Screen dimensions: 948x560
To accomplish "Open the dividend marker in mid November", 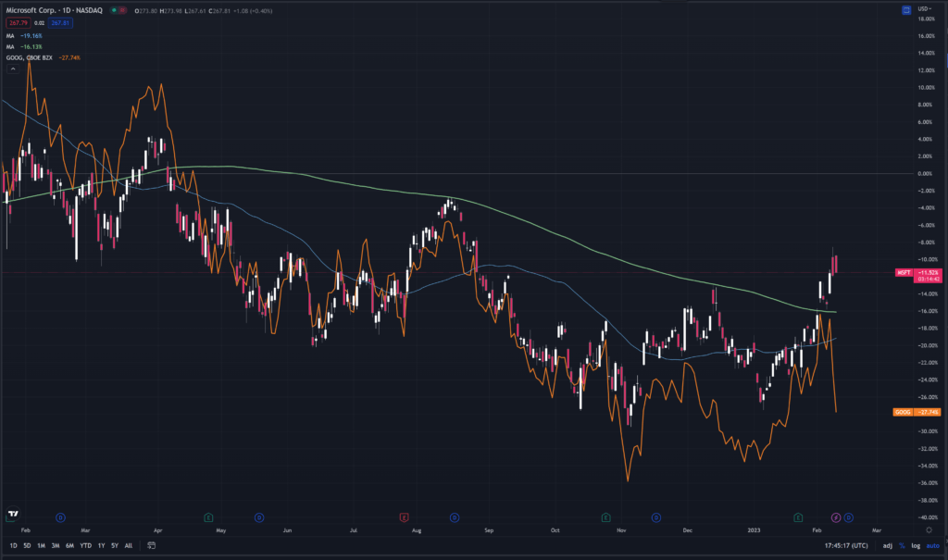I will [x=656, y=517].
